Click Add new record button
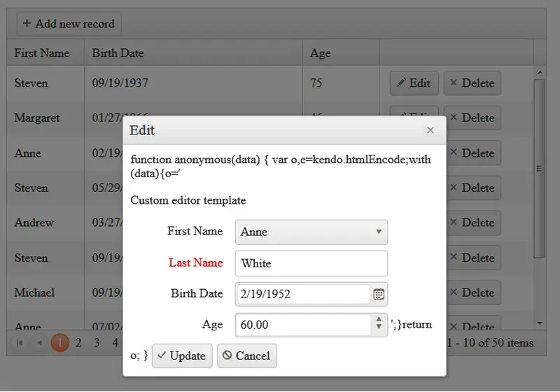560x392 pixels. point(69,24)
